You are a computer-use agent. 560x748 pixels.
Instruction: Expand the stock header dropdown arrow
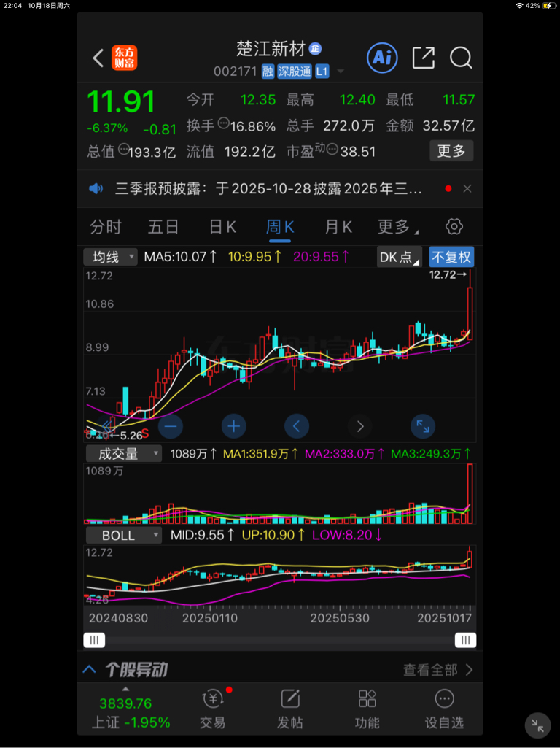pyautogui.click(x=341, y=72)
